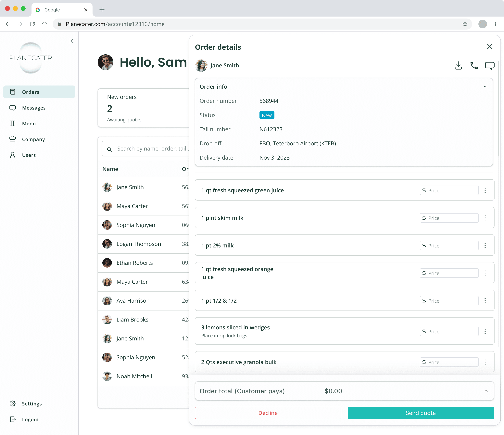Open the browser three-dot menu

[x=495, y=24]
